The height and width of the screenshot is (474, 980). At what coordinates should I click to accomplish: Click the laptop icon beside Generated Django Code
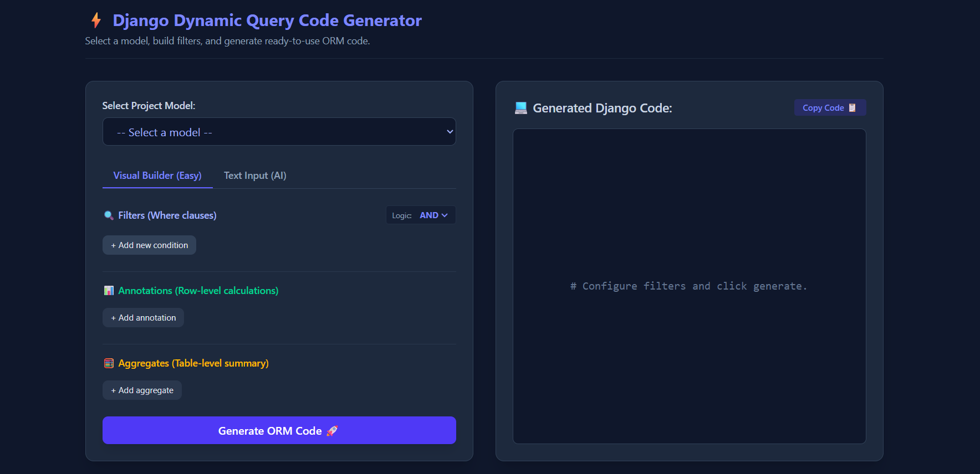[520, 108]
